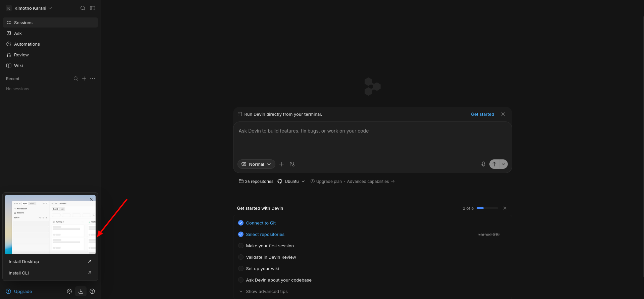Close the Get started with Devin checklist
Image resolution: width=644 pixels, height=299 pixels.
505,208
